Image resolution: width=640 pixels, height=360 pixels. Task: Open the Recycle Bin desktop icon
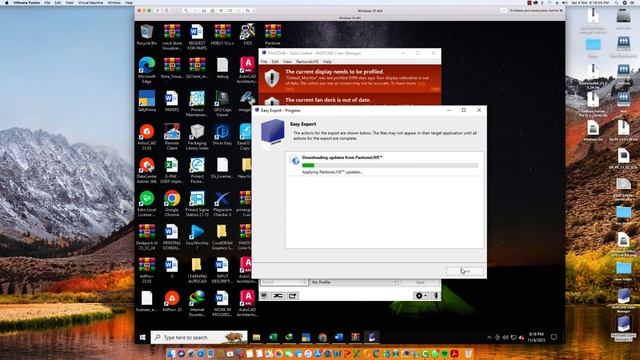pyautogui.click(x=147, y=34)
